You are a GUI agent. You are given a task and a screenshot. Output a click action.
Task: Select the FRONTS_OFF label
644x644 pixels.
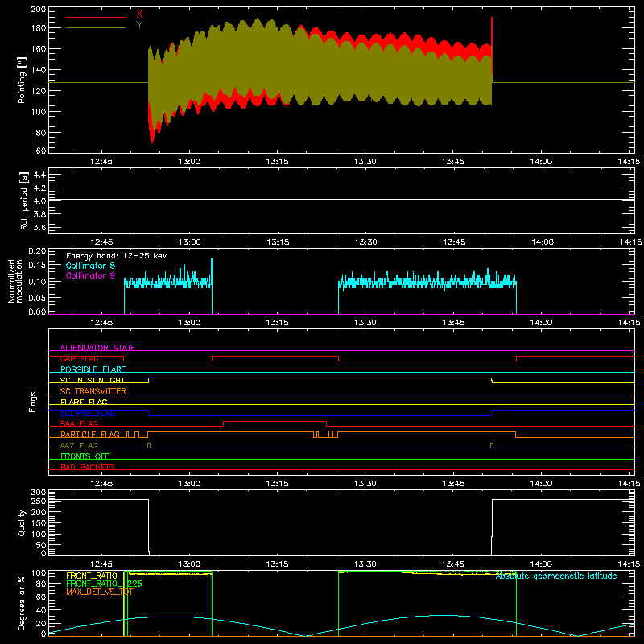coord(85,456)
